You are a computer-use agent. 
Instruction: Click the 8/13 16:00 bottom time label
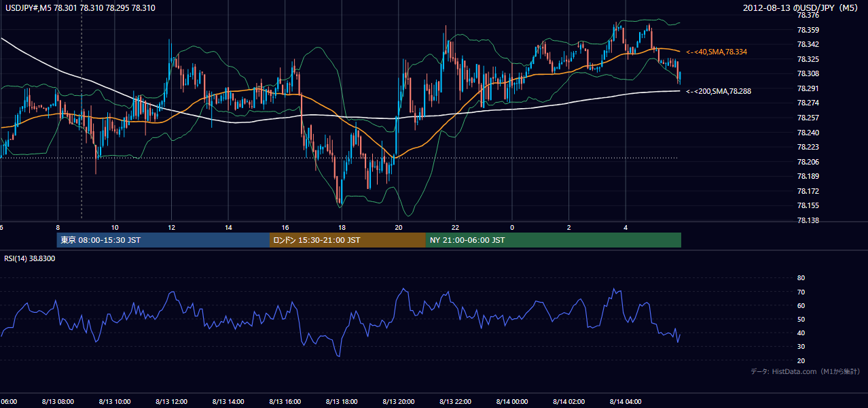[285, 401]
